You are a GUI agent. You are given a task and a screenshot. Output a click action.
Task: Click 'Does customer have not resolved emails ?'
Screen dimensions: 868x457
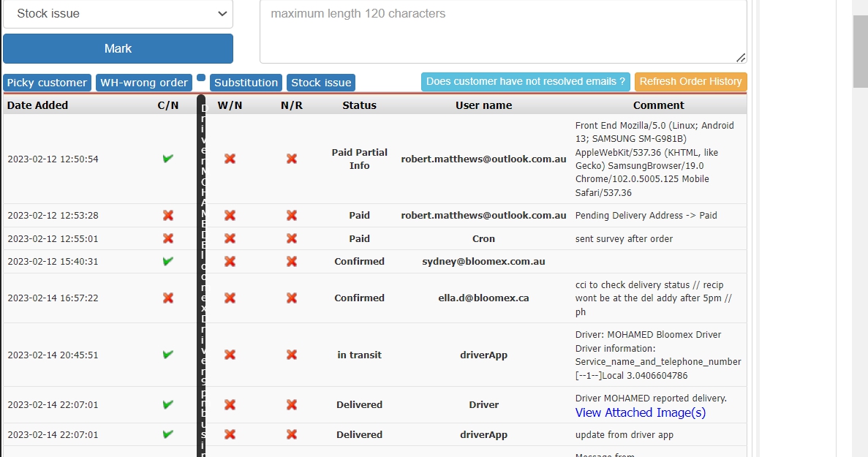click(525, 81)
